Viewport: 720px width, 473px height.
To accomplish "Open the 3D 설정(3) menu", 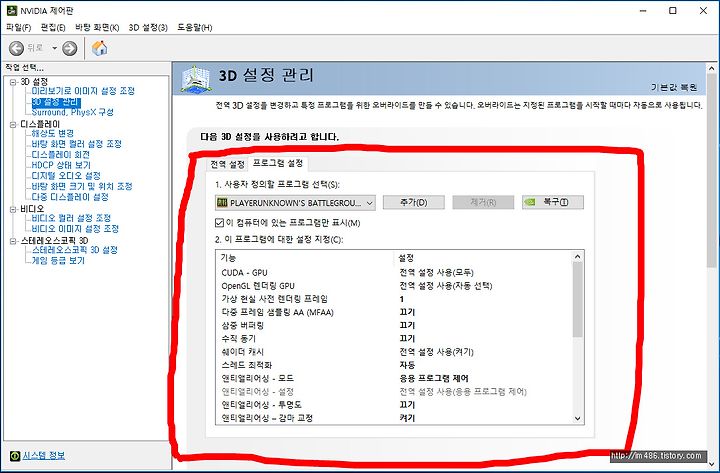I will [148, 28].
